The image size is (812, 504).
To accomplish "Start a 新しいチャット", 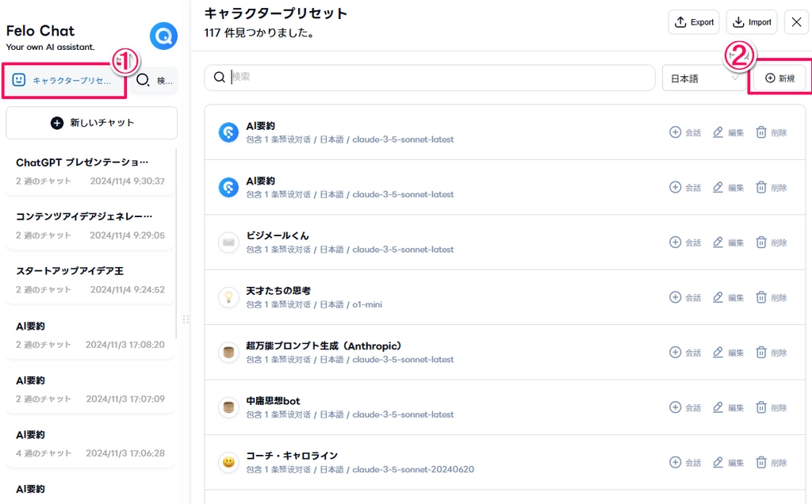I will 92,123.
